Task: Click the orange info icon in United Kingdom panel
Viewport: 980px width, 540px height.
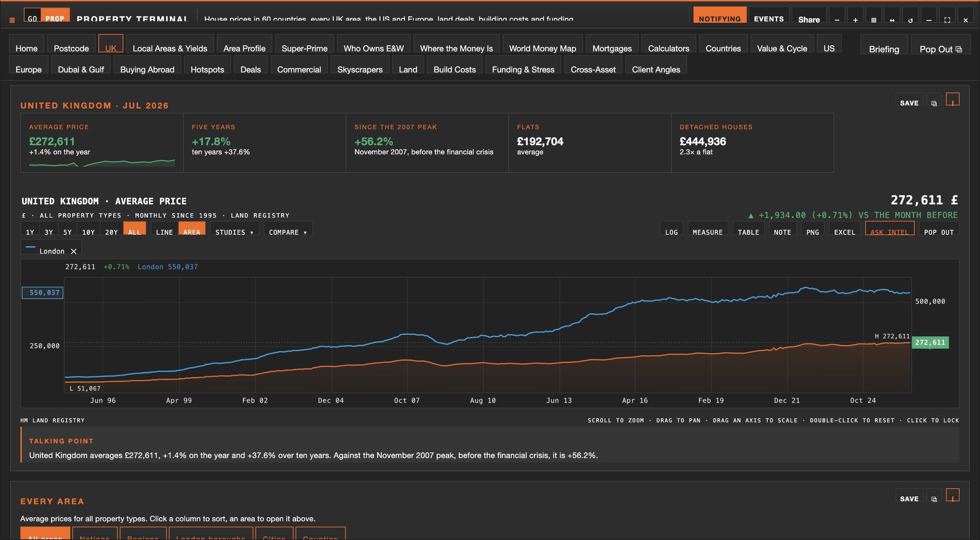Action: pos(953,99)
